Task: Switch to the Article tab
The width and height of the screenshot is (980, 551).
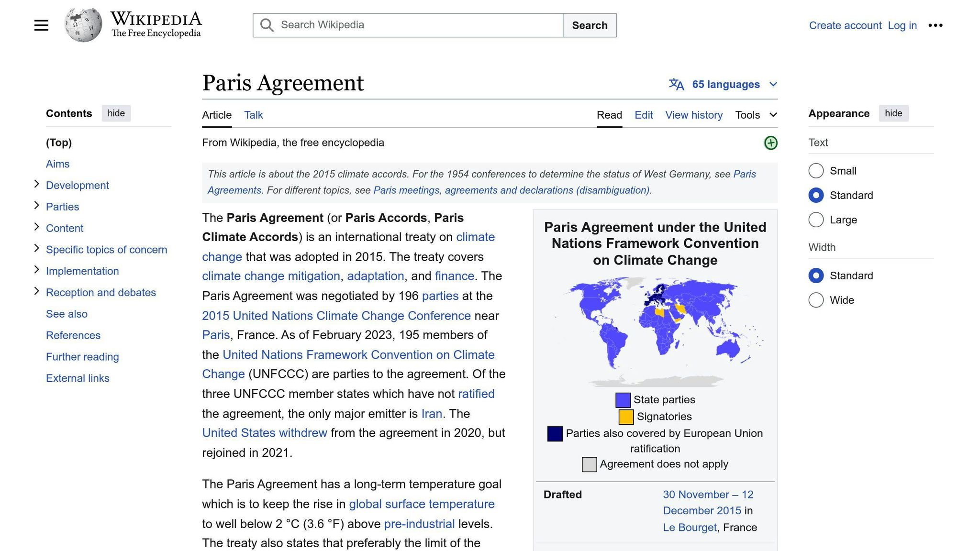Action: pos(217,115)
